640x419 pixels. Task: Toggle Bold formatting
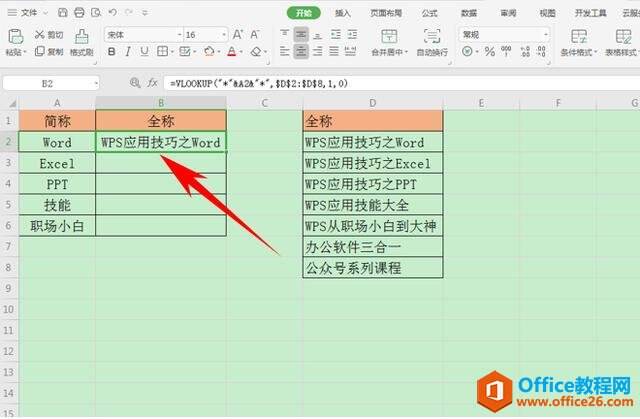click(x=111, y=51)
